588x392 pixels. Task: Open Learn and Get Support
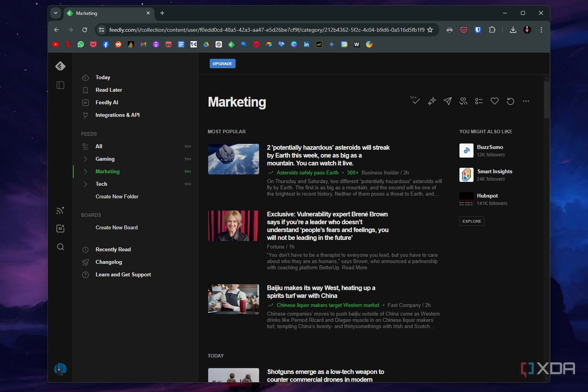pyautogui.click(x=123, y=274)
